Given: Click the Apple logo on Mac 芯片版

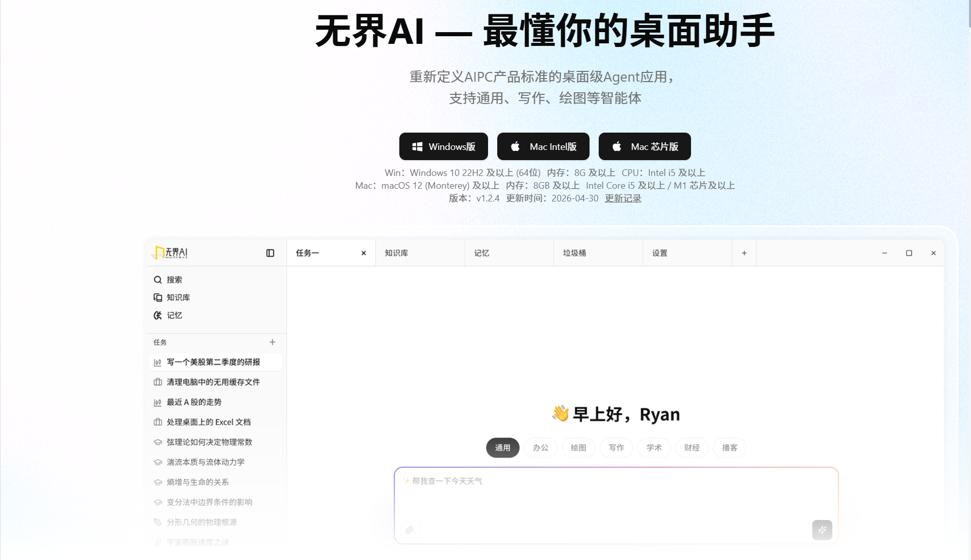Looking at the screenshot, I should tap(617, 146).
